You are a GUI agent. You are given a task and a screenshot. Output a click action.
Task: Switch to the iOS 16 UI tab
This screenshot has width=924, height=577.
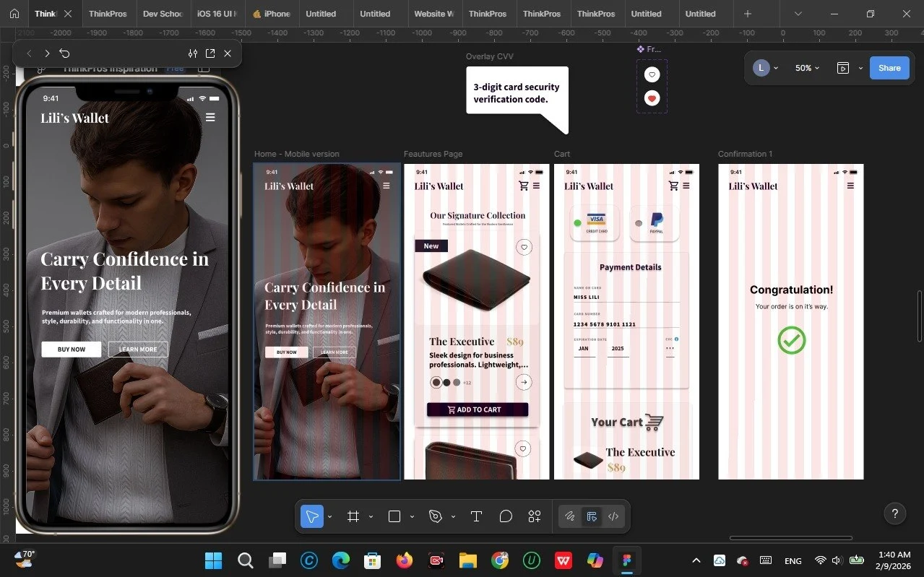[x=217, y=14]
